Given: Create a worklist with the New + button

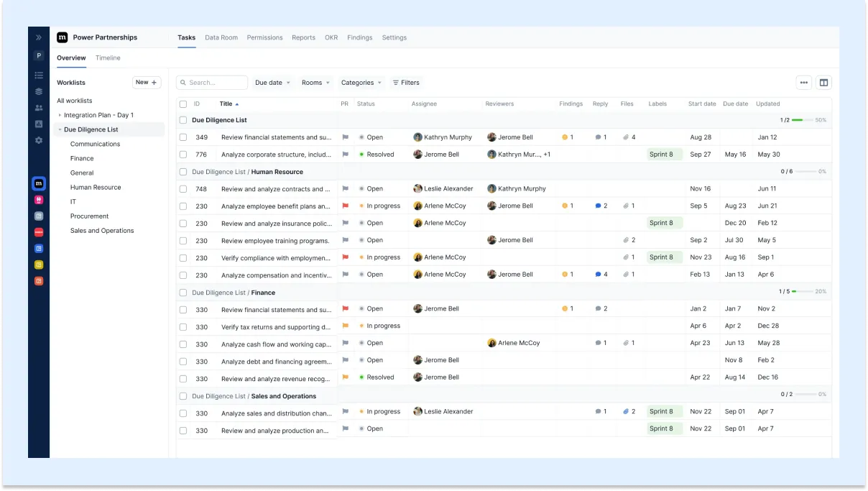Looking at the screenshot, I should coord(147,83).
